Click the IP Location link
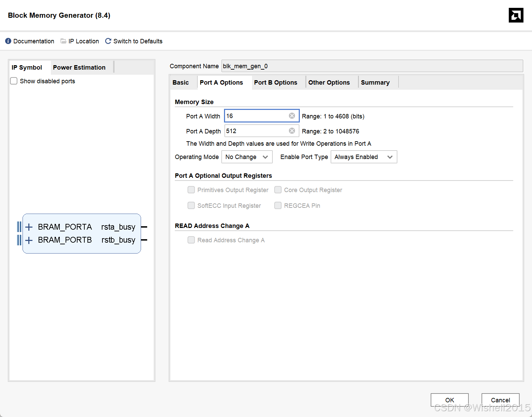This screenshot has height=417, width=532. click(84, 41)
